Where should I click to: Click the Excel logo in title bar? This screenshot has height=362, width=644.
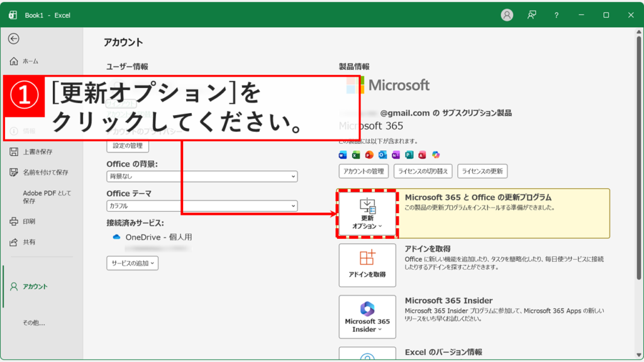(x=13, y=15)
